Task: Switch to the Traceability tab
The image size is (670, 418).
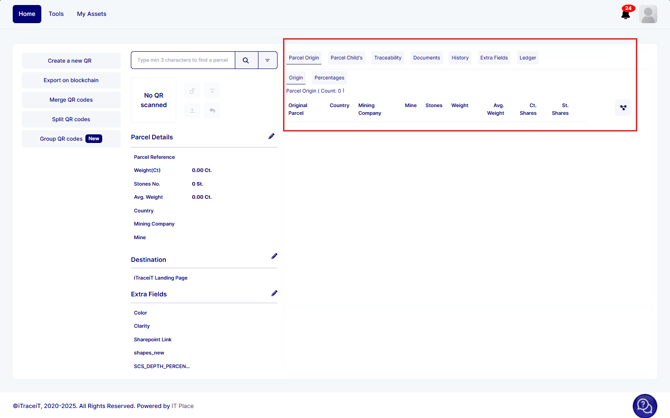Action: (387, 58)
